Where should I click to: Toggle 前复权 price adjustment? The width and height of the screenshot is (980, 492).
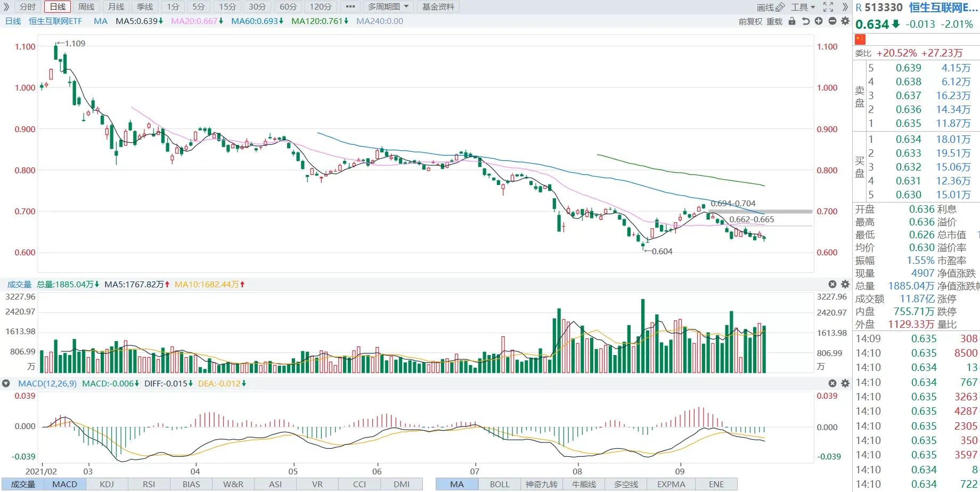(750, 21)
